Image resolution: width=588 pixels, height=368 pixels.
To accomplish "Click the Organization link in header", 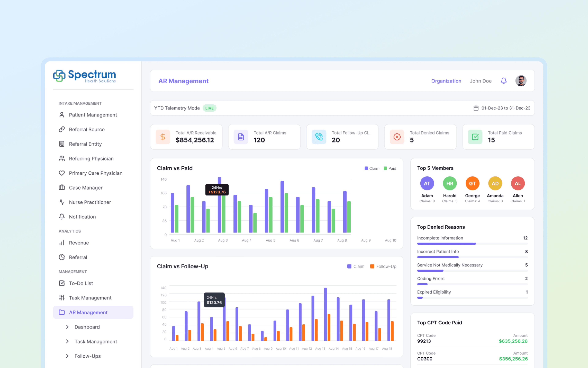I will 446,81.
